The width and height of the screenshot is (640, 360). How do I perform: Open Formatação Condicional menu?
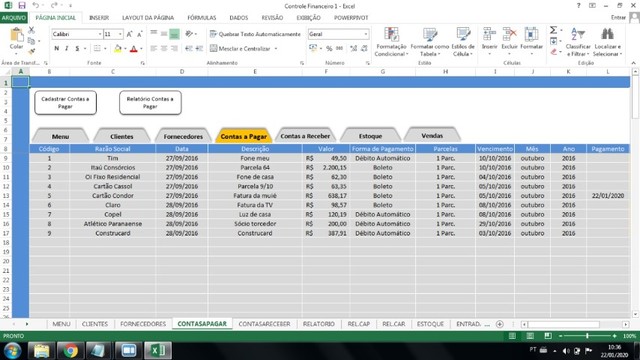pyautogui.click(x=391, y=42)
